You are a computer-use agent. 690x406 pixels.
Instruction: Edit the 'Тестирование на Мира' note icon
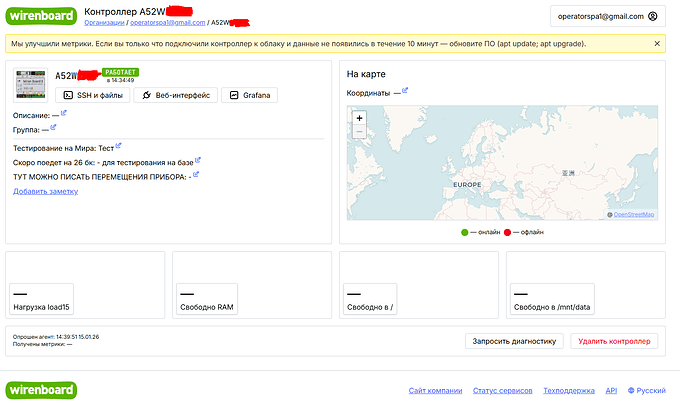tap(117, 146)
